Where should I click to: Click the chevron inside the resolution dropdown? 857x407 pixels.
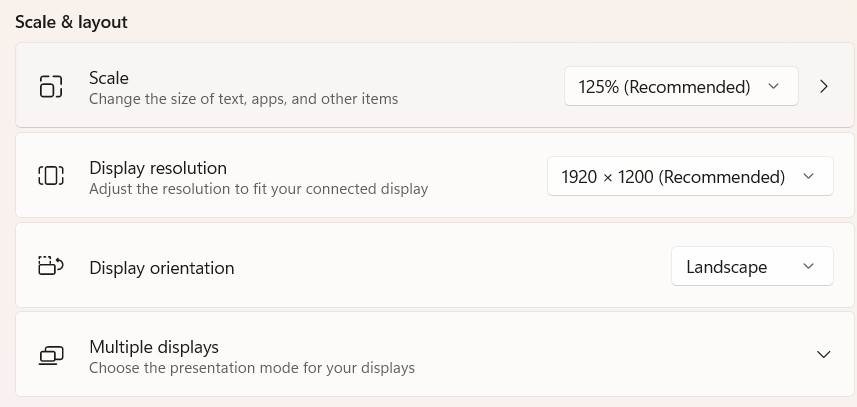pos(808,176)
